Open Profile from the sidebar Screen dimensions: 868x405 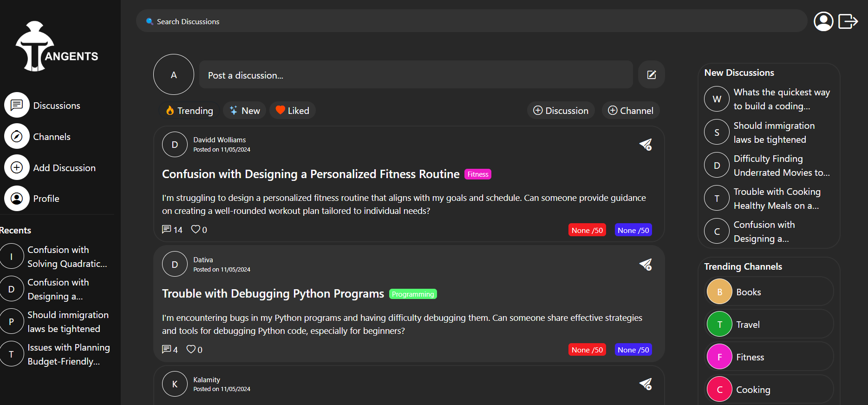click(x=33, y=199)
